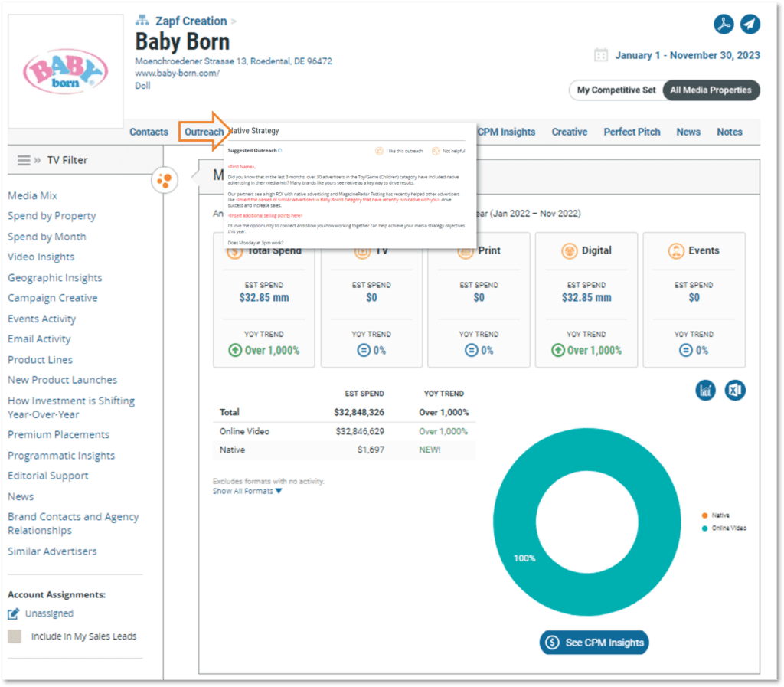
Task: Open www.baby-born.com website link
Action: pos(177,73)
